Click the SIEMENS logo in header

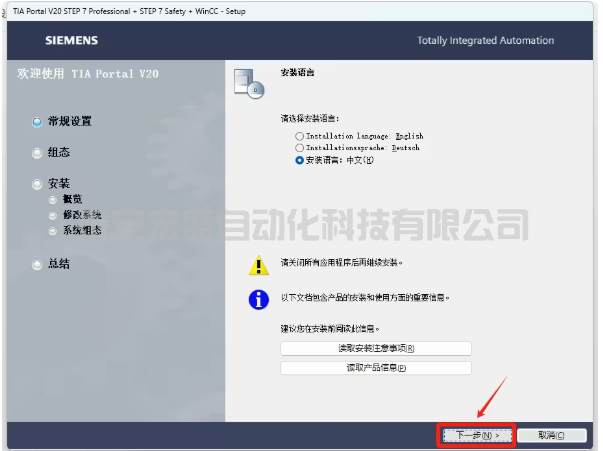[x=71, y=41]
